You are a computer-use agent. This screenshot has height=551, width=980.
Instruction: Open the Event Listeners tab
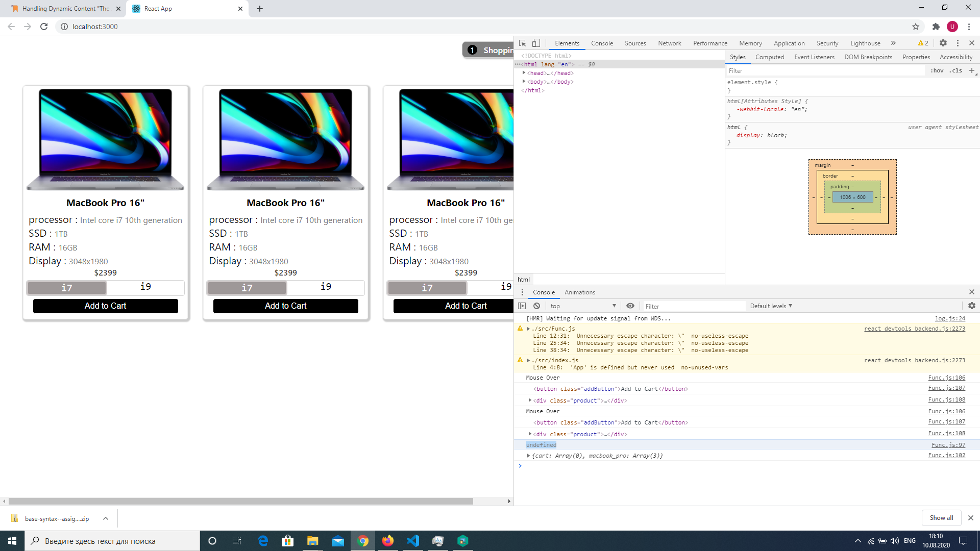[x=814, y=57]
